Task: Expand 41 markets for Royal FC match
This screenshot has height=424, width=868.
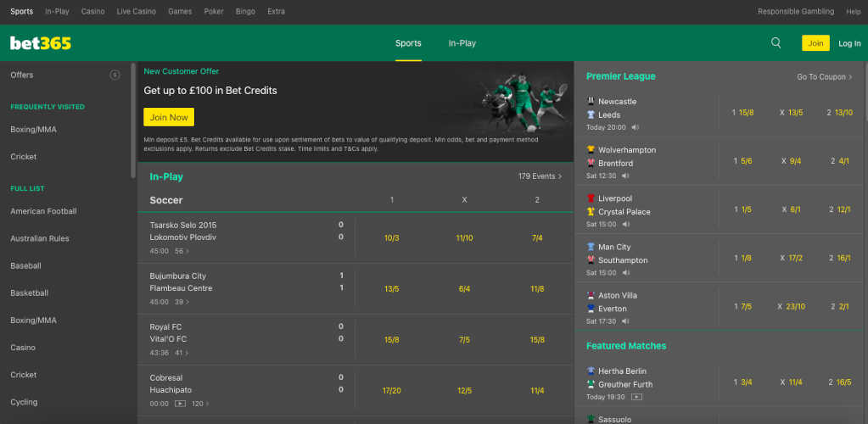Action: (x=182, y=353)
